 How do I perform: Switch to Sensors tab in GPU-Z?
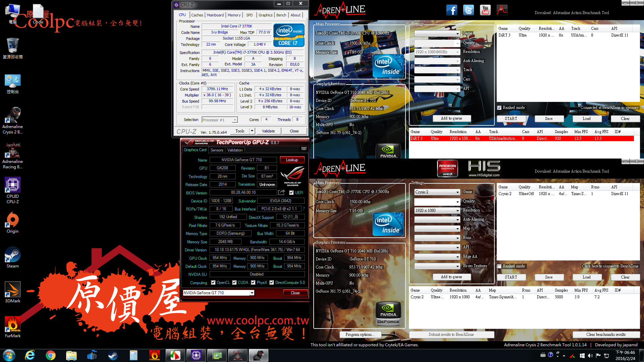point(217,150)
